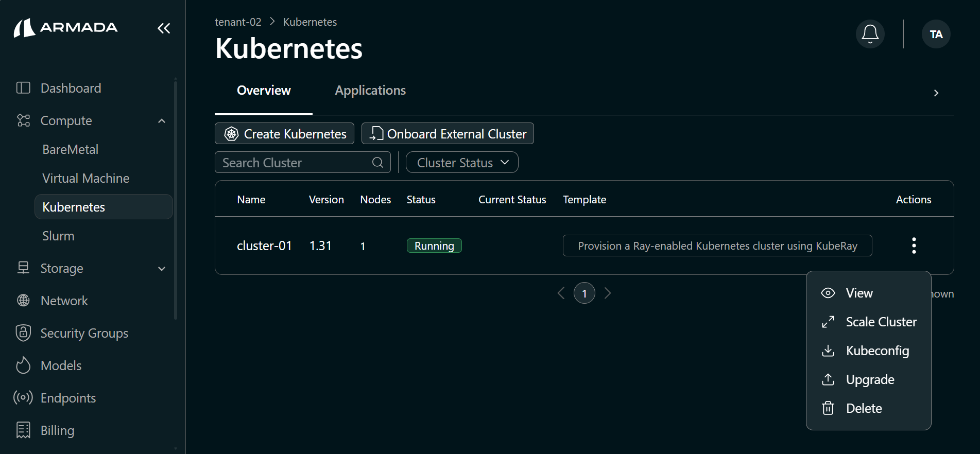Open Virtual Machine in sidebar
This screenshot has width=980, height=454.
click(85, 178)
